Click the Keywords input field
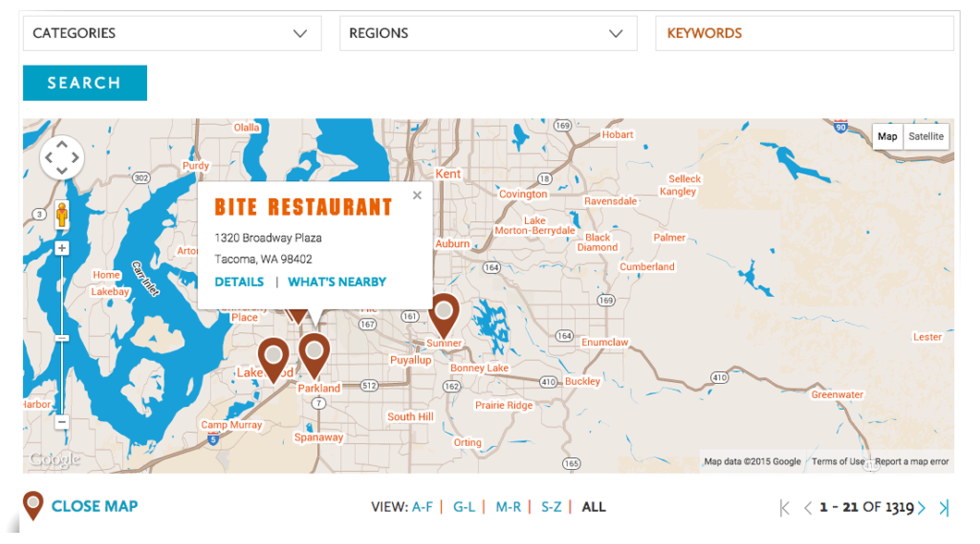Viewport: 980px width, 544px height. tap(804, 33)
